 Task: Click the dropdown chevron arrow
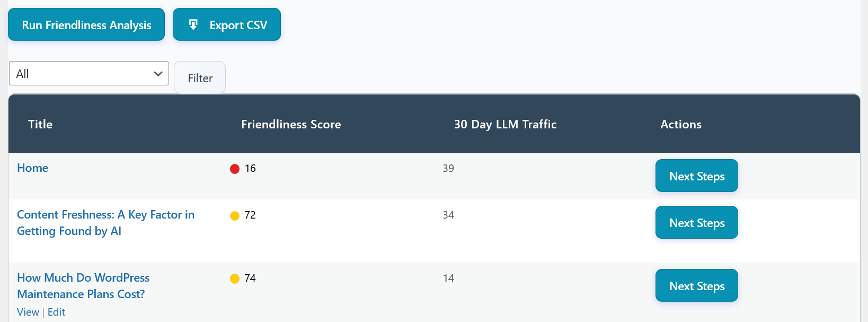[x=157, y=74]
